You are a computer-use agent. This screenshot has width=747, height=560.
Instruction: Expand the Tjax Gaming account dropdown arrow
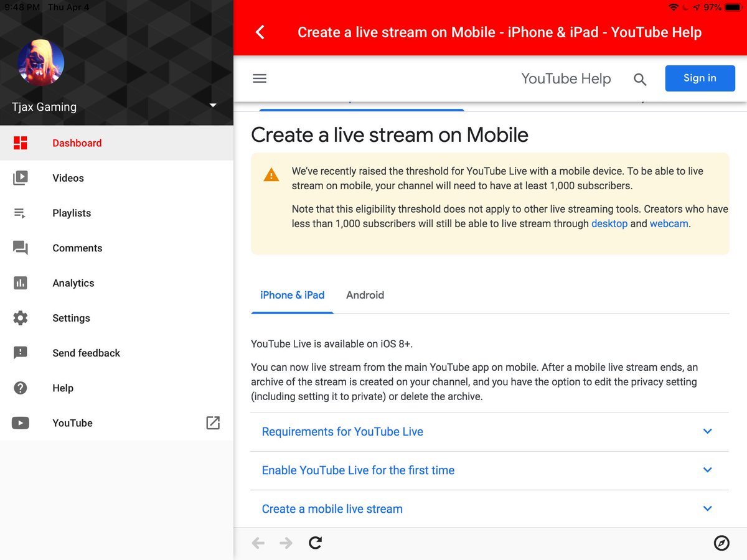click(213, 105)
